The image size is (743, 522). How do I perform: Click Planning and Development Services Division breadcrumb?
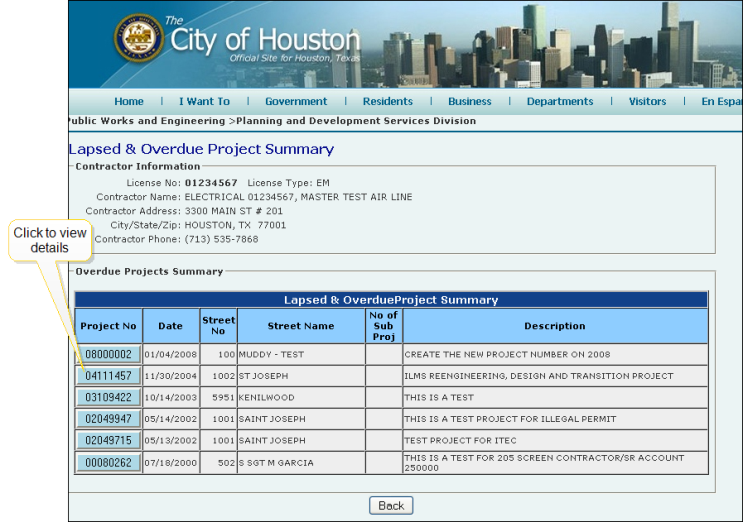[356, 121]
